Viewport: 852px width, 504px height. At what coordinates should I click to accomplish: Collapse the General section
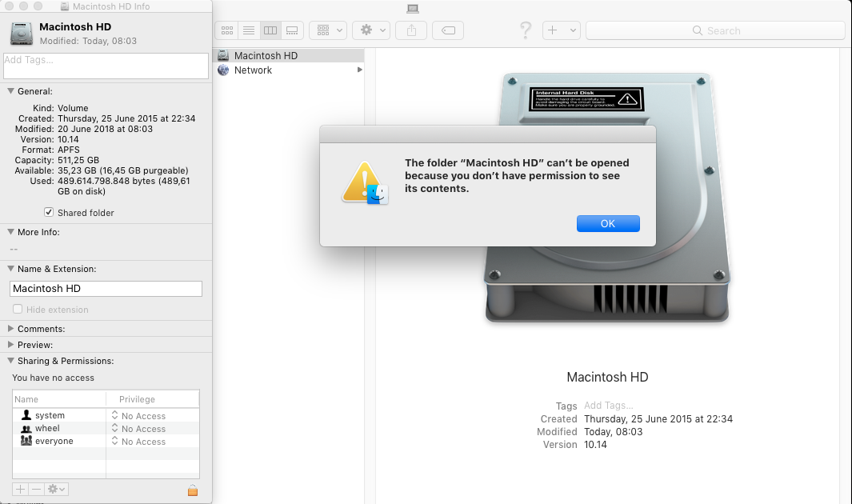pos(10,91)
